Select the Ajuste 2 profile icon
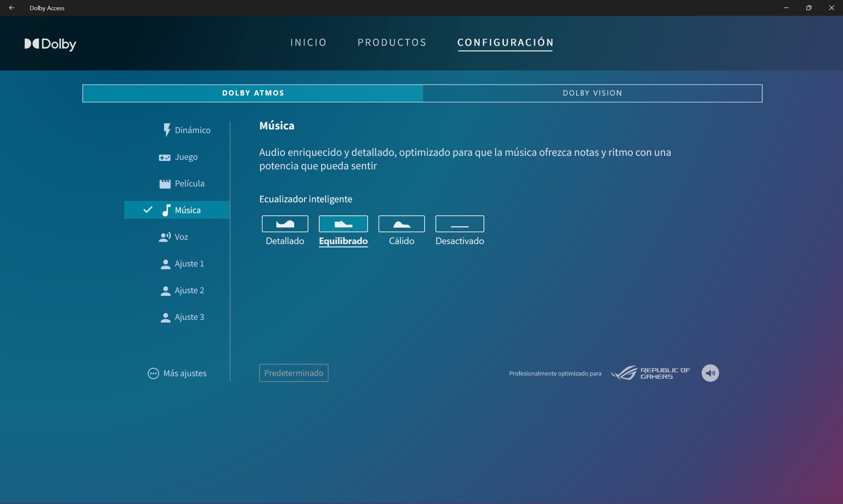The width and height of the screenshot is (843, 504). click(165, 291)
